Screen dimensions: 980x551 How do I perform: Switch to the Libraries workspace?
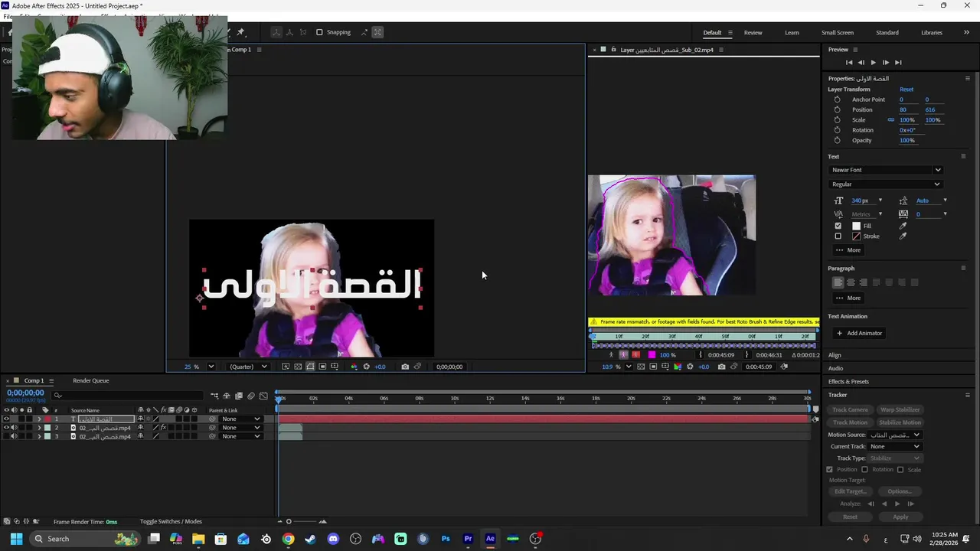click(932, 32)
